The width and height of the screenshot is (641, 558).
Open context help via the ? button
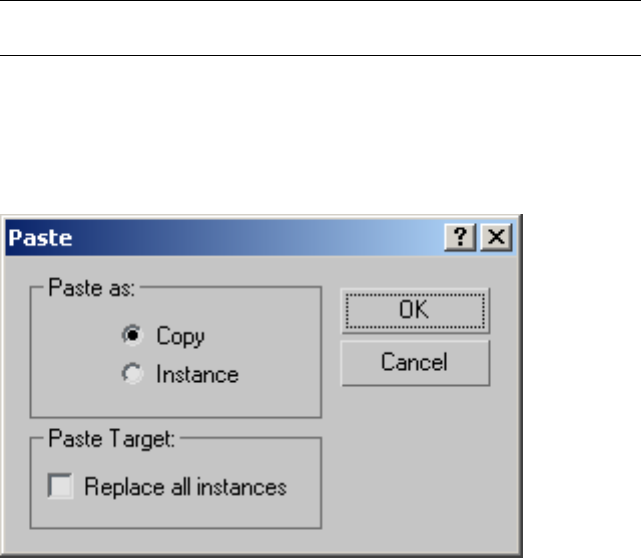(459, 238)
